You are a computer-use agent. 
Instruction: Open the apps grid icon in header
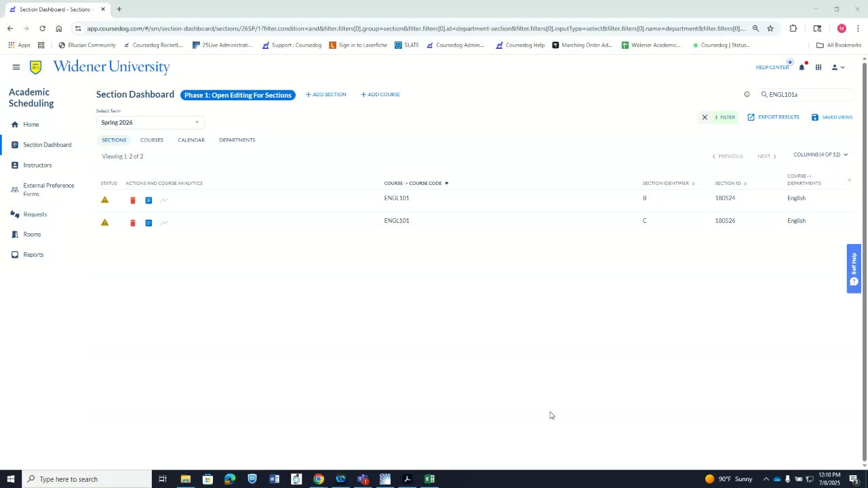click(818, 67)
